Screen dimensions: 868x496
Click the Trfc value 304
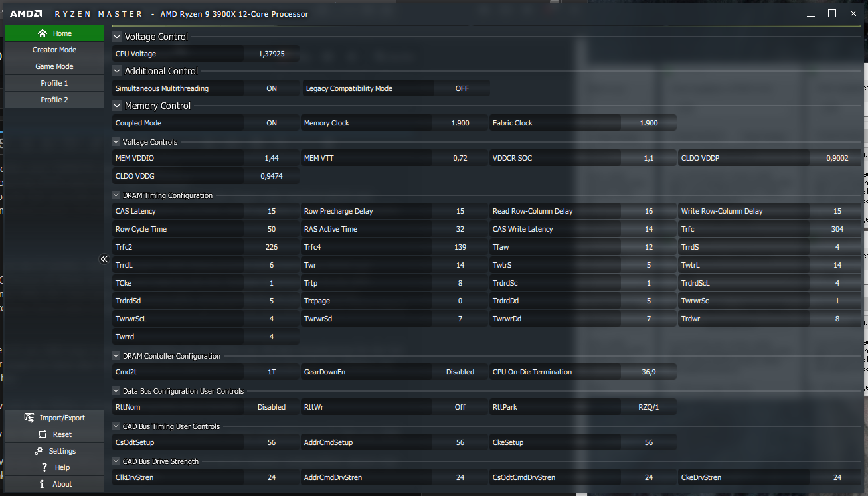837,229
